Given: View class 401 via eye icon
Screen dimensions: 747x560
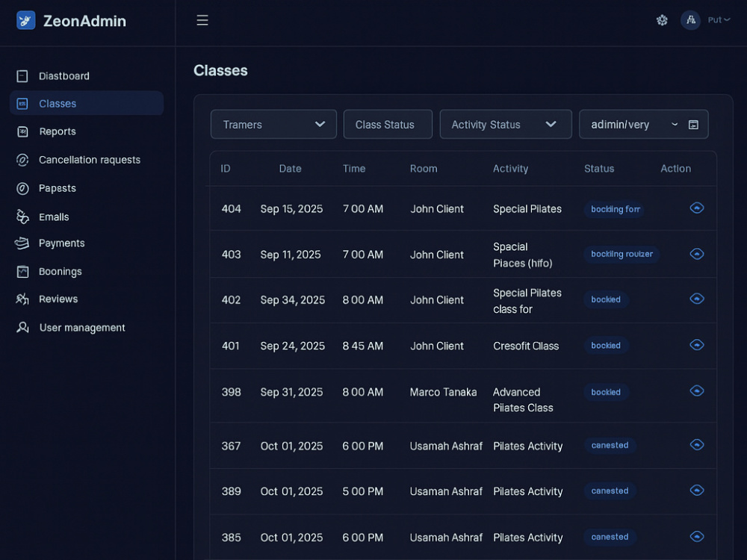Looking at the screenshot, I should (x=697, y=345).
